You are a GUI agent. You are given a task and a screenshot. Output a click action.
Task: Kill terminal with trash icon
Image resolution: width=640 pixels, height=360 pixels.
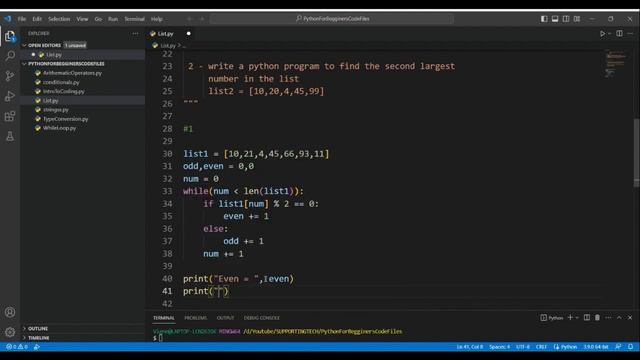[597, 318]
